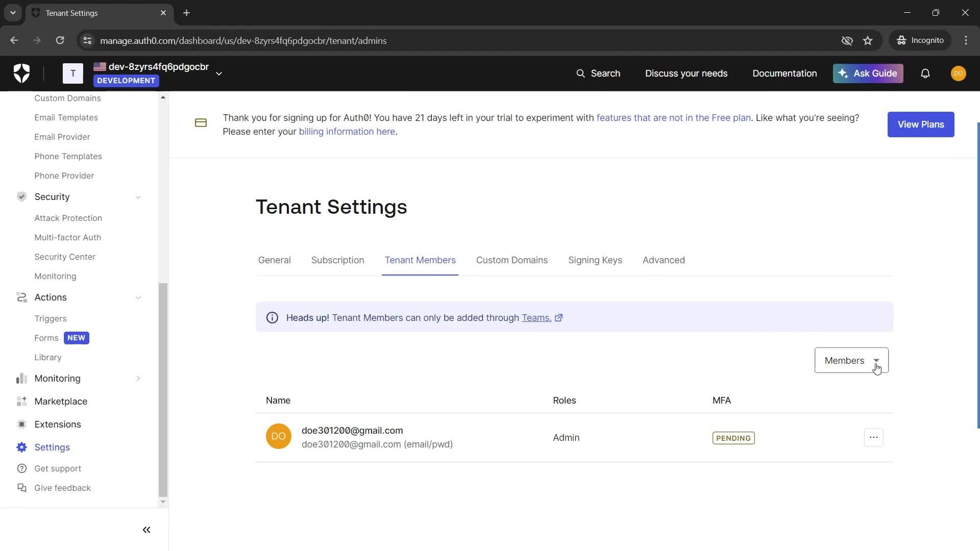This screenshot has width=980, height=551.
Task: Collapse the Actions section chevron
Action: click(138, 297)
